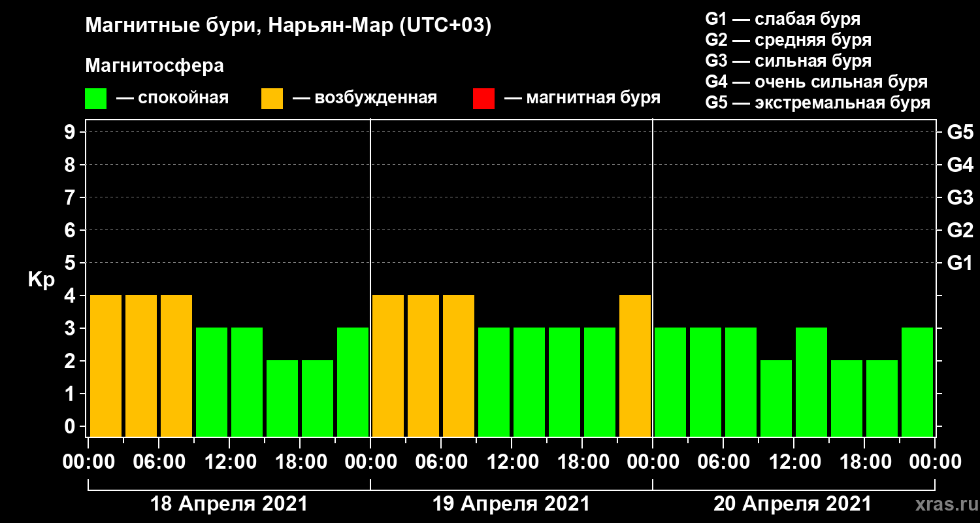Viewport: 980px width, 523px height.
Task: Click the green 'спокойная' legend swatch
Action: (95, 99)
